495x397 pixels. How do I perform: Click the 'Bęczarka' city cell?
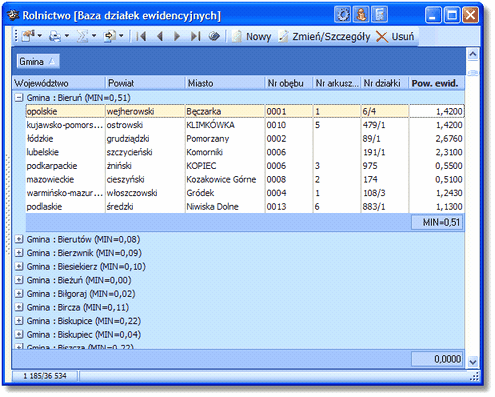tap(225, 111)
